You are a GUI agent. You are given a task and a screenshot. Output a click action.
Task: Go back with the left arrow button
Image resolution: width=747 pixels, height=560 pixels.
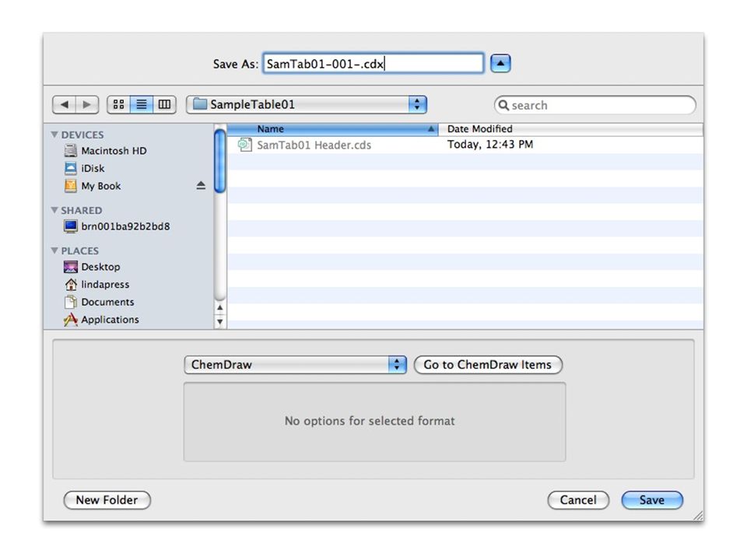64,104
